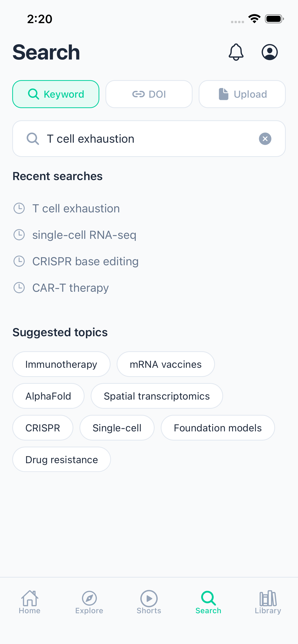
Task: Open the user profile icon
Action: coord(269,52)
